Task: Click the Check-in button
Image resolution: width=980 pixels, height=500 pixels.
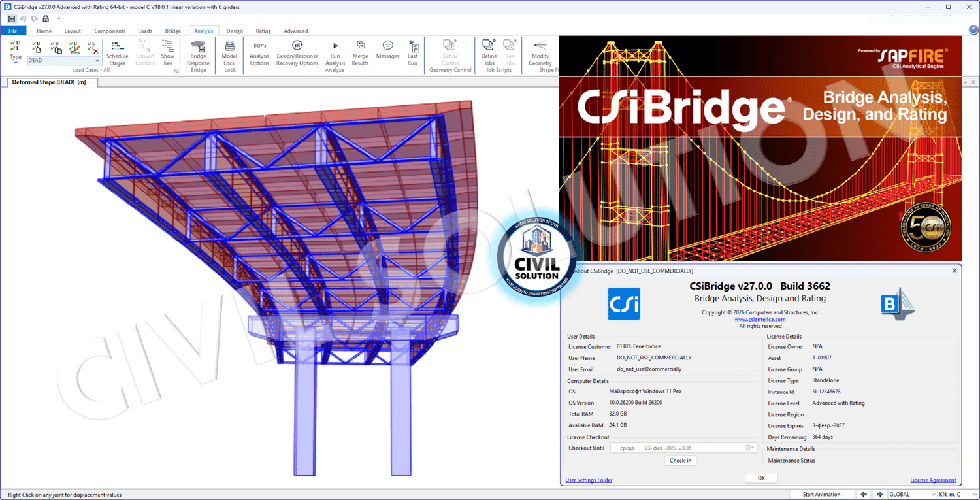Action: [680, 461]
